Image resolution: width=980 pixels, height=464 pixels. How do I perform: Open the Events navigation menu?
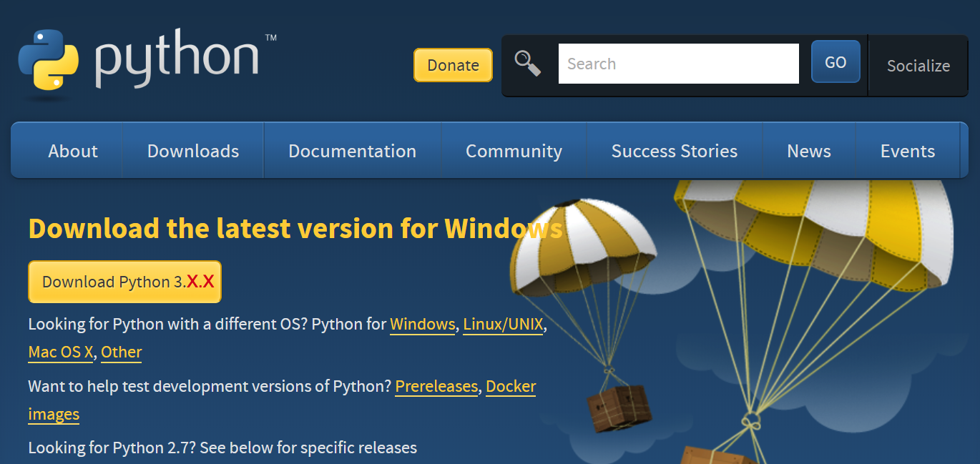click(x=907, y=151)
